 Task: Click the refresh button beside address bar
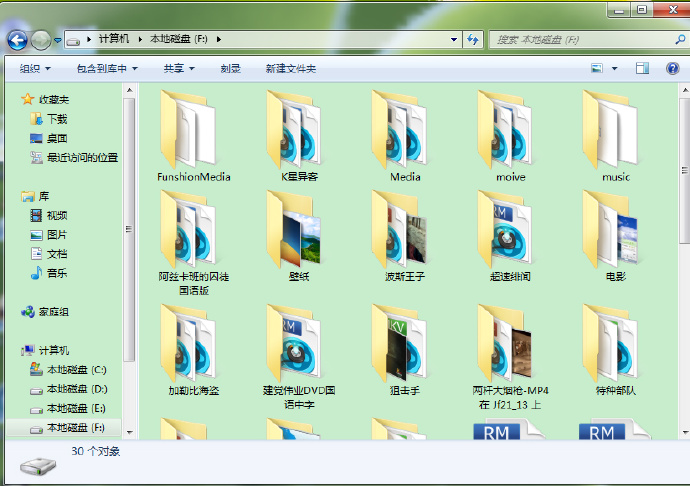coord(473,40)
